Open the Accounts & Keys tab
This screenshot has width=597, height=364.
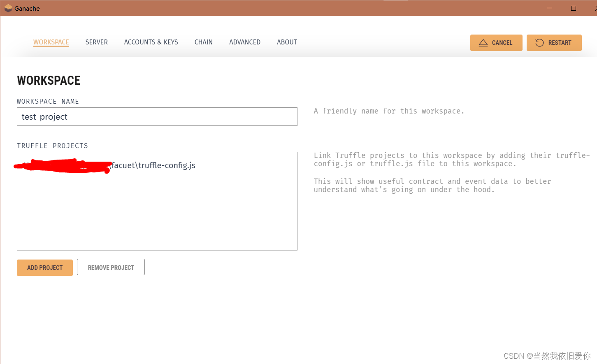[x=151, y=42]
